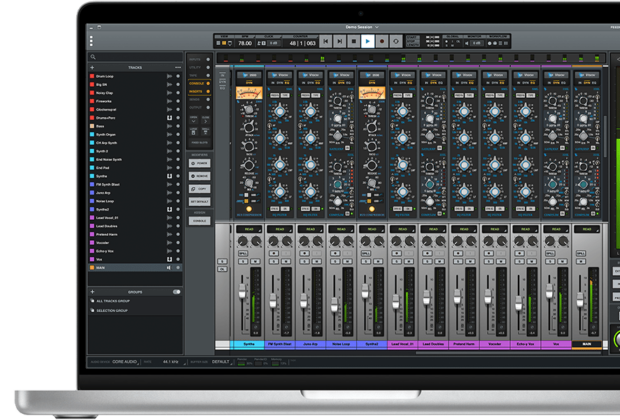Open the three-dot main menu icon
The width and height of the screenshot is (620, 420).
click(x=91, y=41)
